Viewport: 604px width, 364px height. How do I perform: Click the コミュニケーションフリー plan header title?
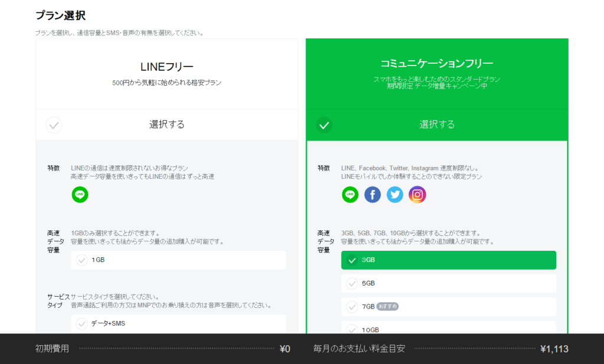pos(437,63)
